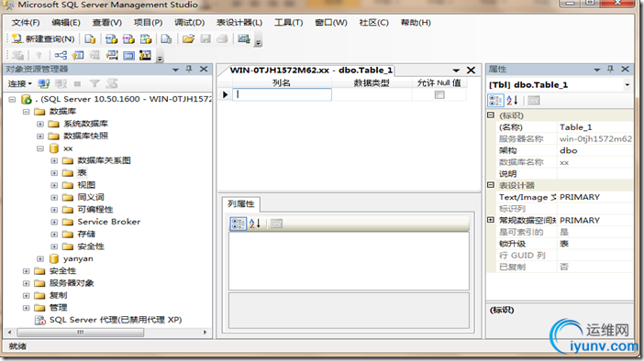Open the 查看(V) menu
The image size is (644, 361).
106,23
